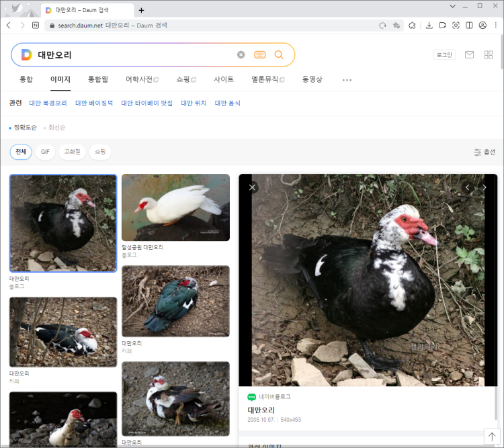
Task: Open the 대만오리 title in preview panel
Action: pos(261,410)
